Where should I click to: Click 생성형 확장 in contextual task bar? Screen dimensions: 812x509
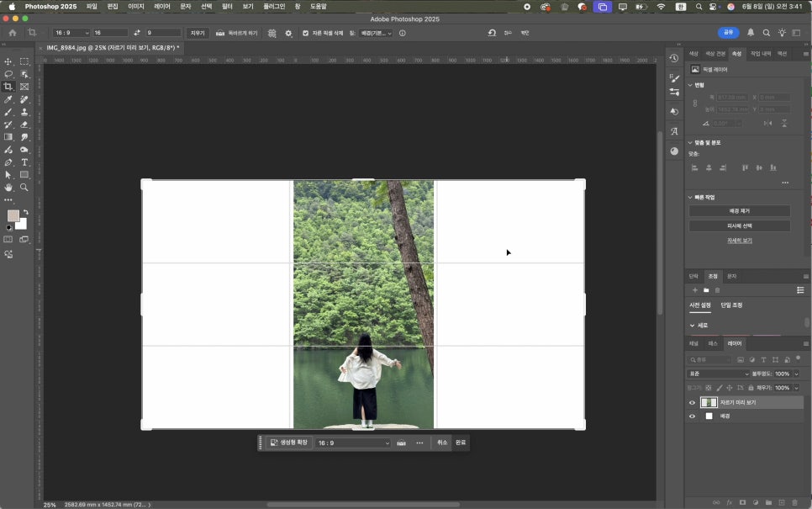tap(289, 443)
